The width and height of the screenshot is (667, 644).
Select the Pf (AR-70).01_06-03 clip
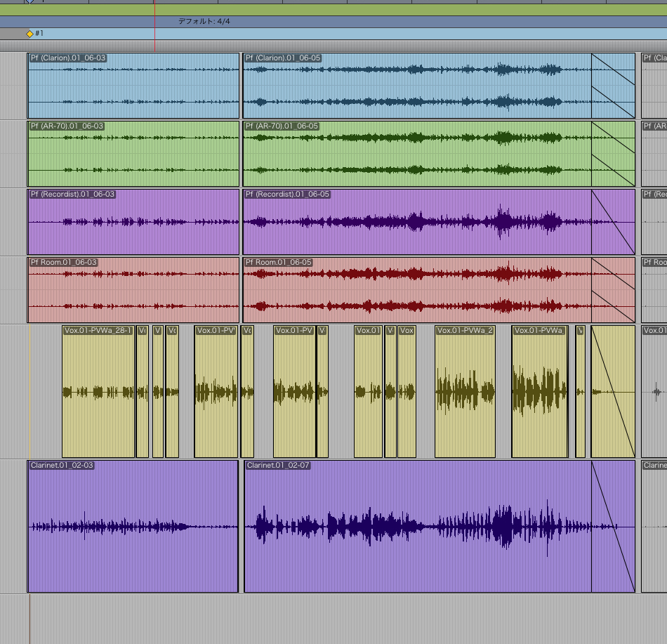tap(133, 154)
